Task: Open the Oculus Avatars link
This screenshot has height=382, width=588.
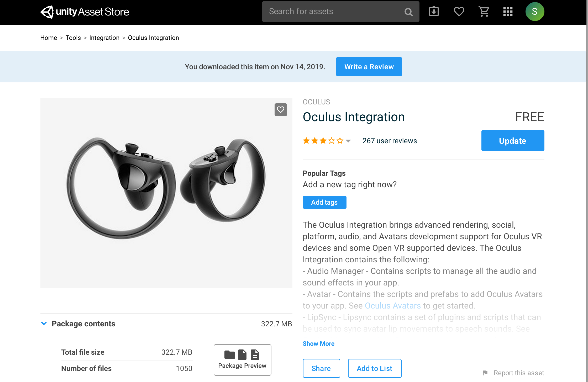Action: point(393,306)
